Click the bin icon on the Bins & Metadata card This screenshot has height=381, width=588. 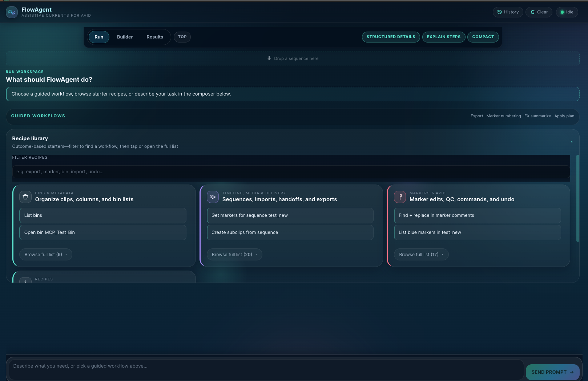tap(25, 197)
